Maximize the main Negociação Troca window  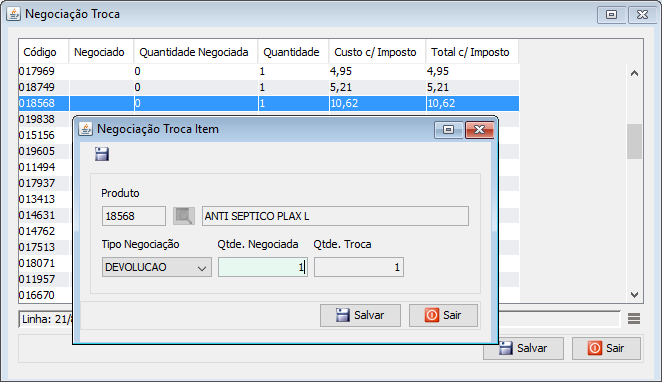pyautogui.click(x=611, y=15)
